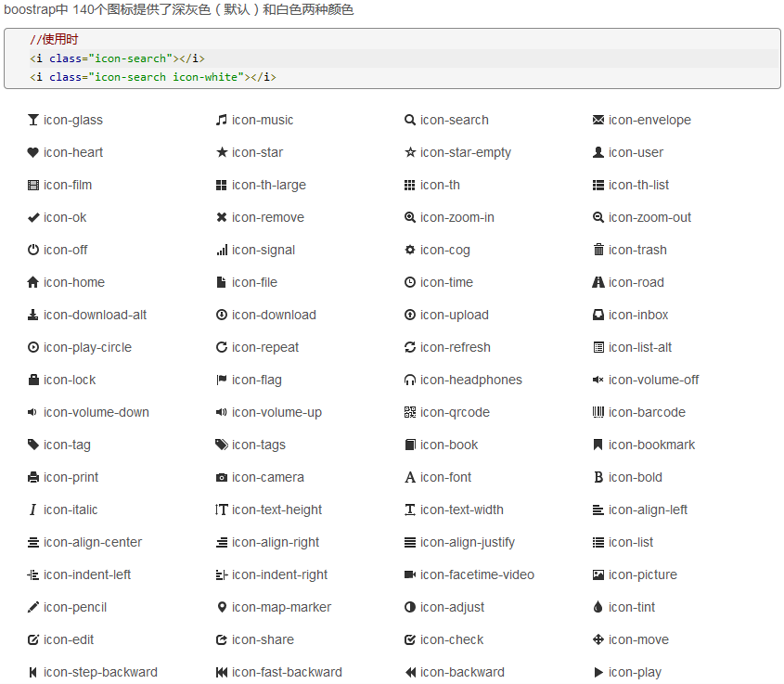Select the padlock icon beside icon-lock
The height and width of the screenshot is (684, 784).
pos(33,380)
